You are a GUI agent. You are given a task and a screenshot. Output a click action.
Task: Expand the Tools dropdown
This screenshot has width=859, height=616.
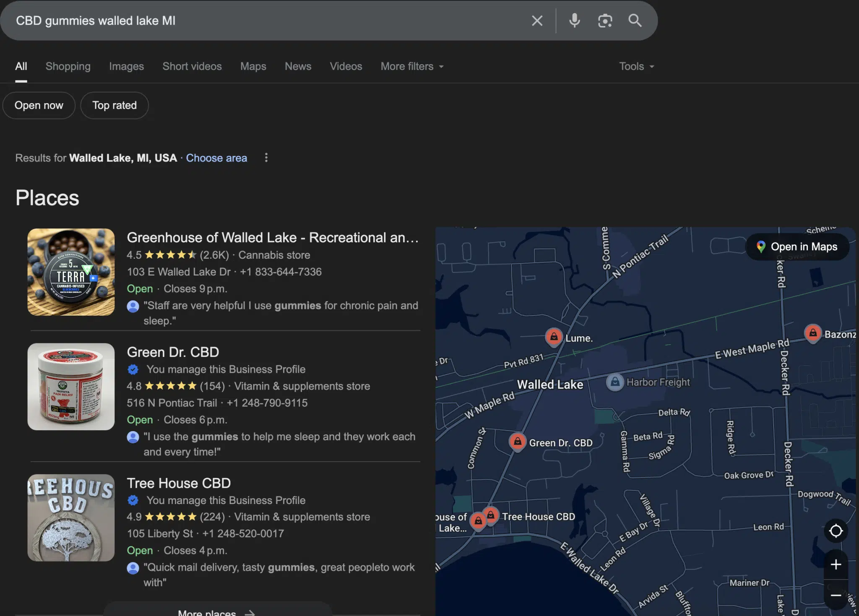[636, 66]
